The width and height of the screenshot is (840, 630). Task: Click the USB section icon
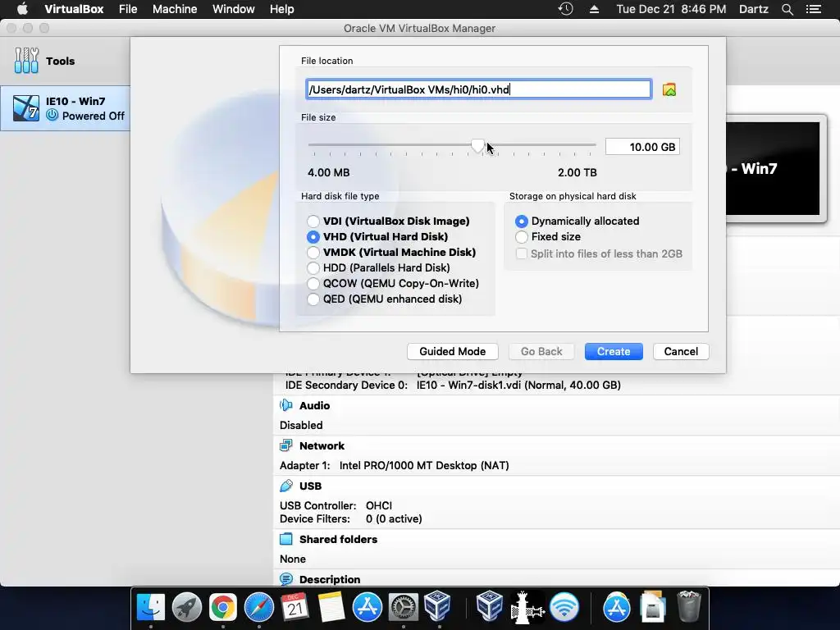286,486
